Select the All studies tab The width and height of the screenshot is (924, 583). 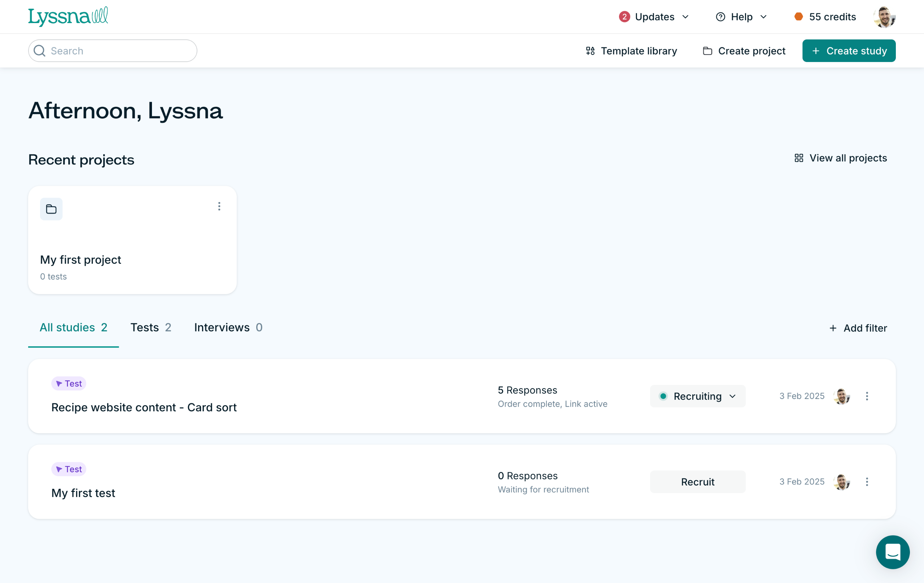pos(73,327)
